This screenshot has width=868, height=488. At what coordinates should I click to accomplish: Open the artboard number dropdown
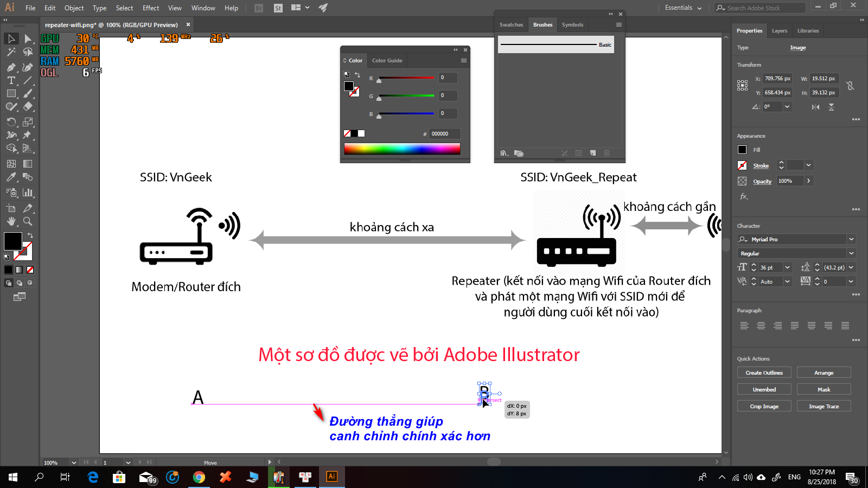(128, 463)
